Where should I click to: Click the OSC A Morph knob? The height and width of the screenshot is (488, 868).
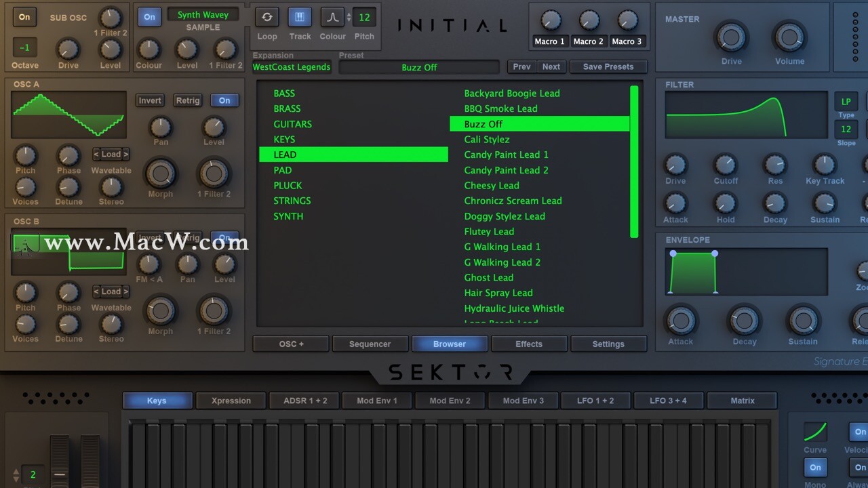[x=161, y=174]
